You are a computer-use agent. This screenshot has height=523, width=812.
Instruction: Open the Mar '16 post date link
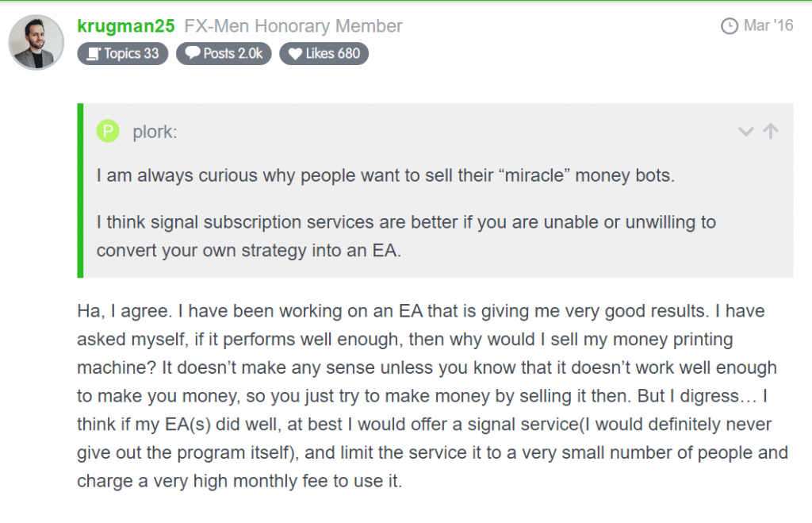point(768,25)
